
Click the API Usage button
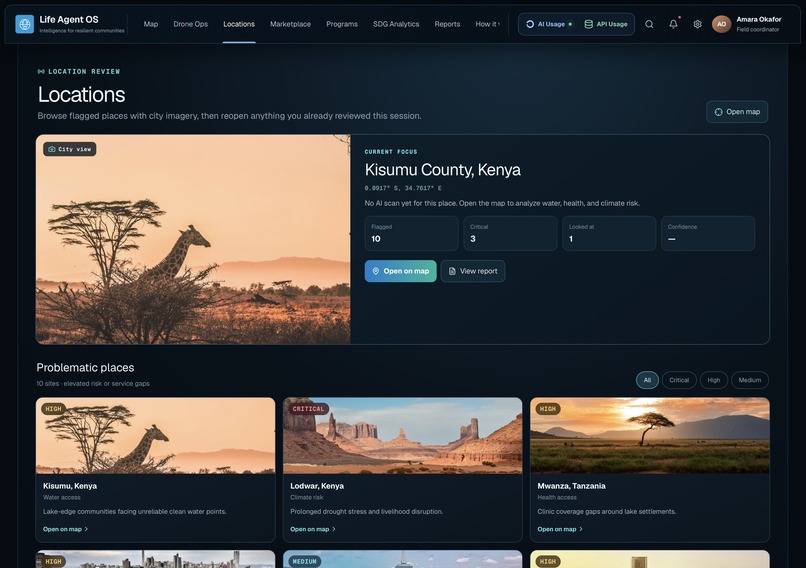point(606,24)
